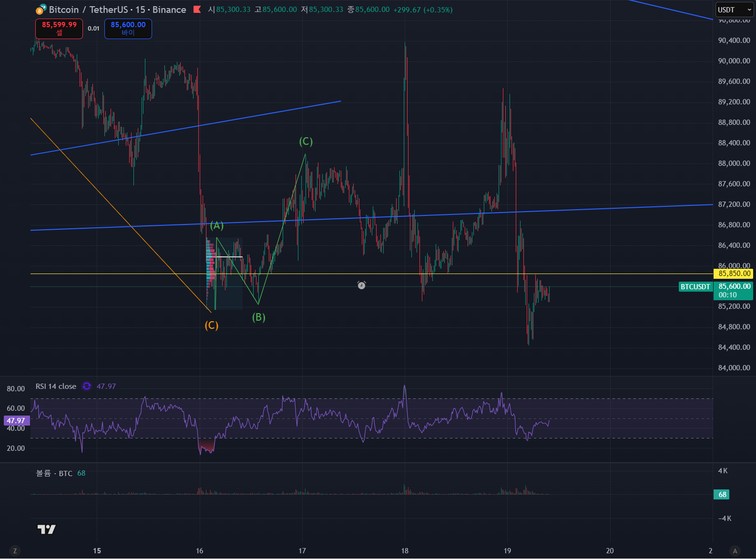The width and height of the screenshot is (756, 559).
Task: Click the RSI value tag 47.97 on left axis
Action: pyautogui.click(x=17, y=420)
